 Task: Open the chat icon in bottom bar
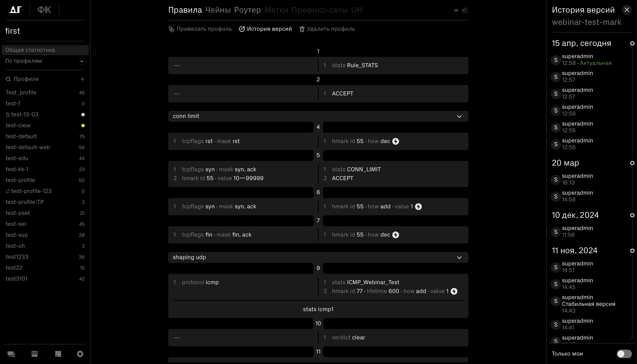pos(11,354)
